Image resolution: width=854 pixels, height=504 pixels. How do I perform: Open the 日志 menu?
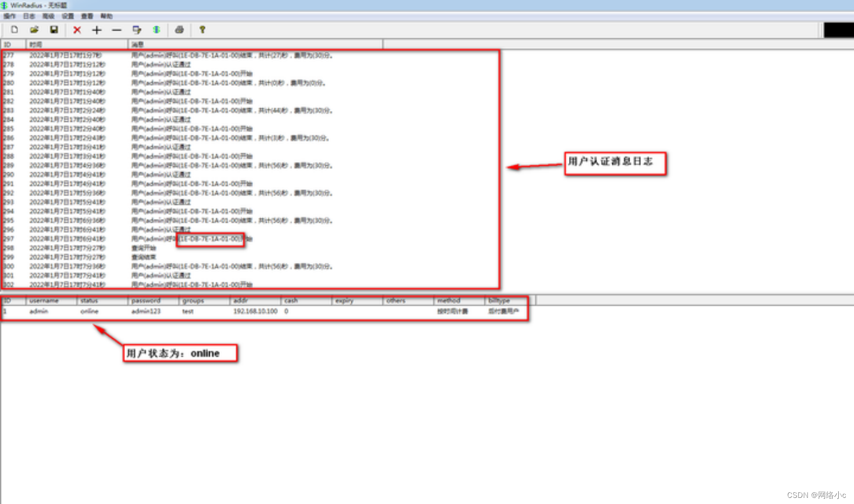click(x=29, y=16)
